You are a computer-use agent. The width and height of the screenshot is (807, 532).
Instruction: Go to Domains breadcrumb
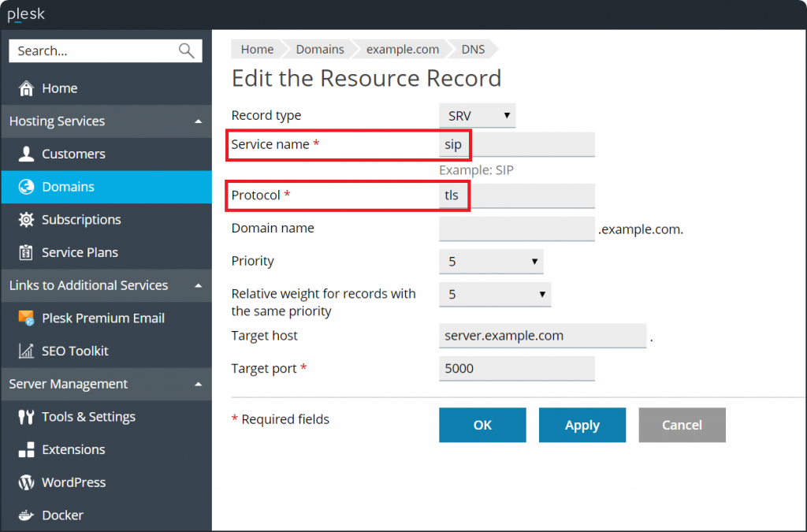click(x=320, y=49)
